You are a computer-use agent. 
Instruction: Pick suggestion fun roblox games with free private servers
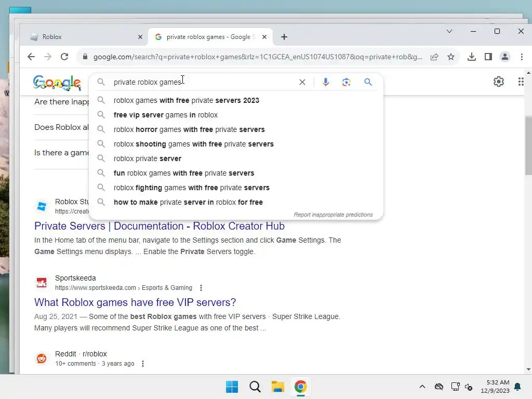pos(236,174)
